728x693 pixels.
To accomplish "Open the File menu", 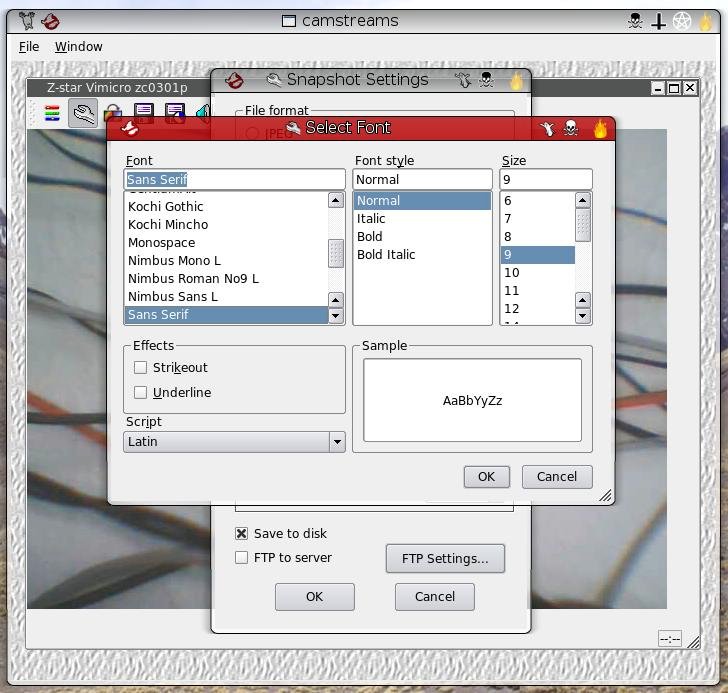I will (29, 47).
